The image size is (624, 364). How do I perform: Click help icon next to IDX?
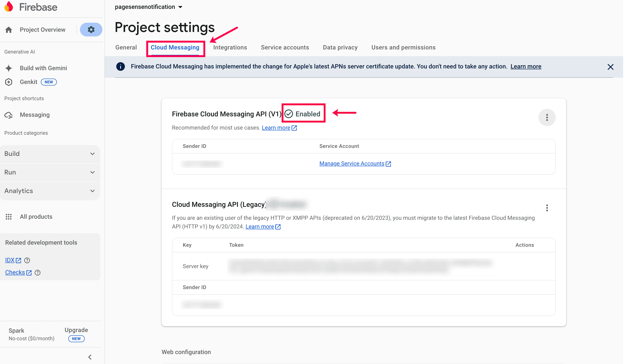tap(27, 260)
